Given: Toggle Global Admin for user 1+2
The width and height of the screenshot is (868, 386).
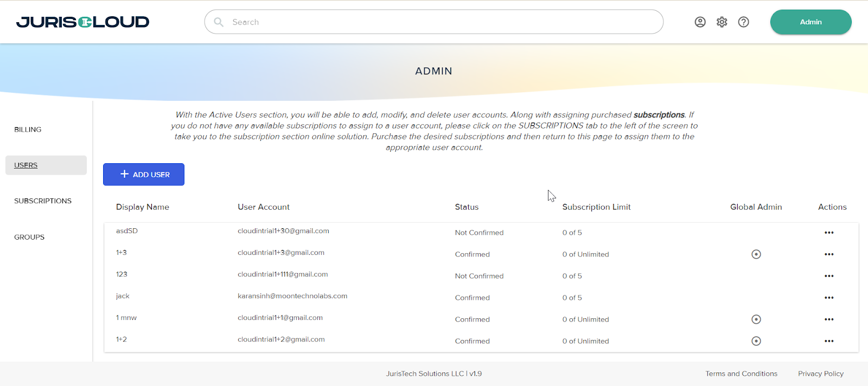Looking at the screenshot, I should pyautogui.click(x=756, y=341).
